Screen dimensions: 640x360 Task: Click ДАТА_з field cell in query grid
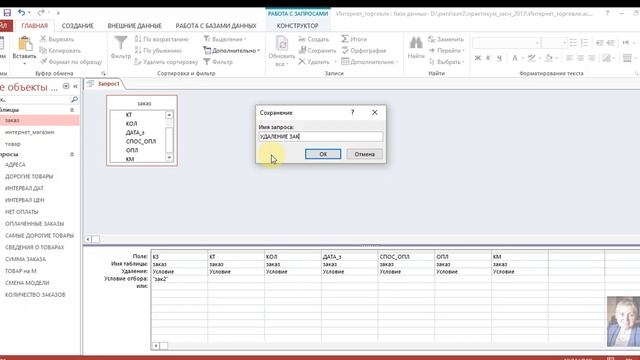(x=349, y=257)
